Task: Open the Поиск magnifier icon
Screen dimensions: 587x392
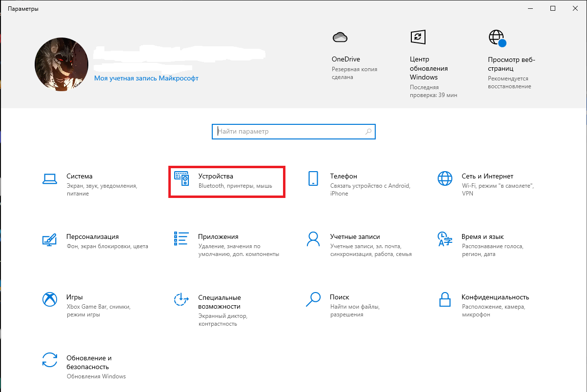Action: [x=313, y=299]
